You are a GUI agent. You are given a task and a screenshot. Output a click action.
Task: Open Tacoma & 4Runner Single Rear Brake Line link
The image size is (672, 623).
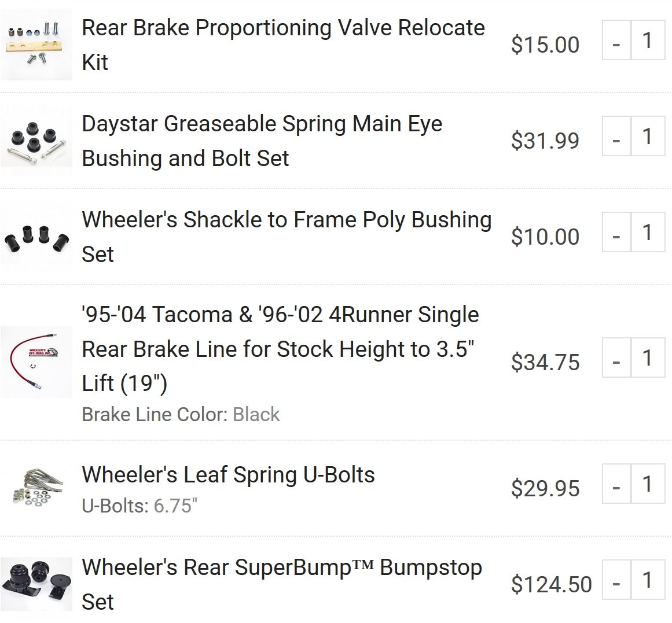280,349
